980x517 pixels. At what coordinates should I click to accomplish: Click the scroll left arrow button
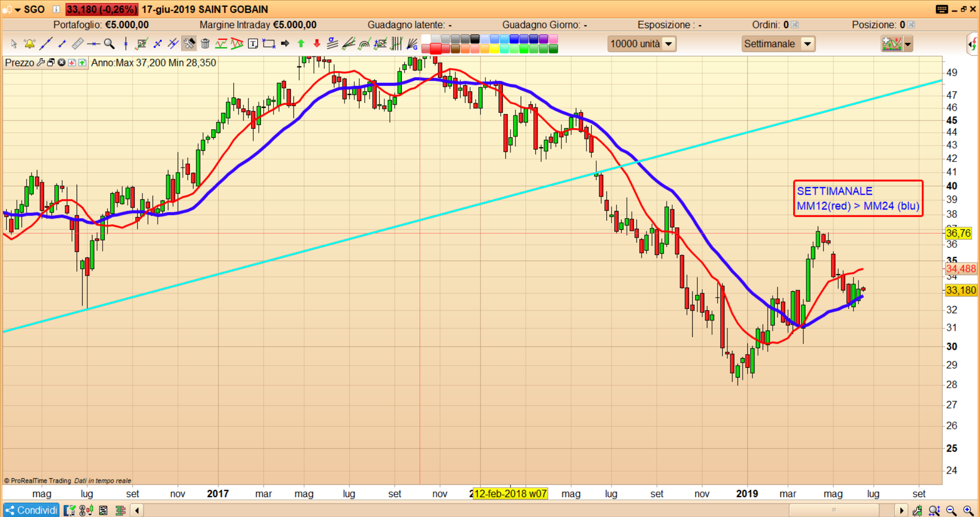137,510
